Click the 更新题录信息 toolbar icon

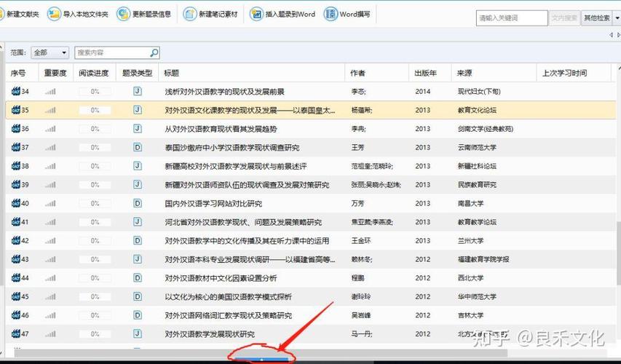tap(124, 15)
